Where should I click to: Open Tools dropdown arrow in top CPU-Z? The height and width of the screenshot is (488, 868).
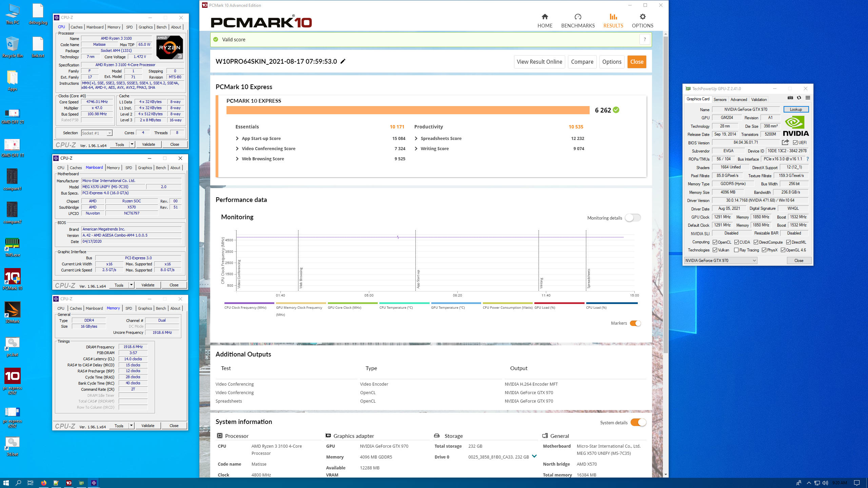[x=132, y=144]
